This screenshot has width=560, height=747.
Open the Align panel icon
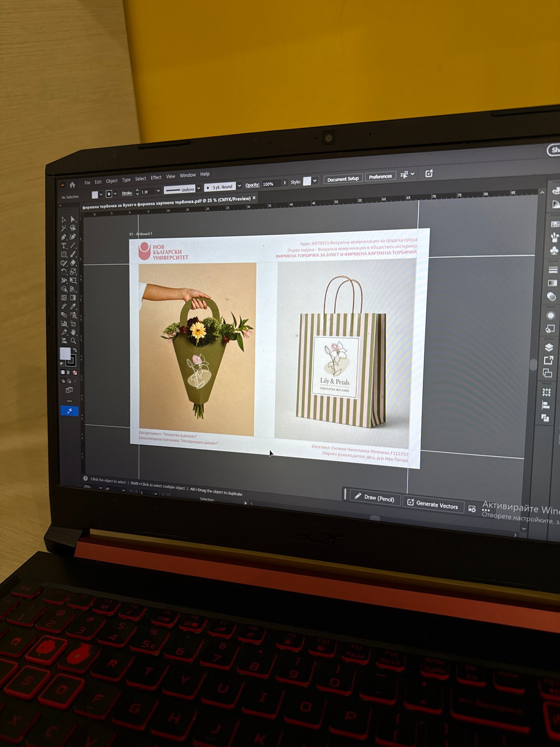546,405
